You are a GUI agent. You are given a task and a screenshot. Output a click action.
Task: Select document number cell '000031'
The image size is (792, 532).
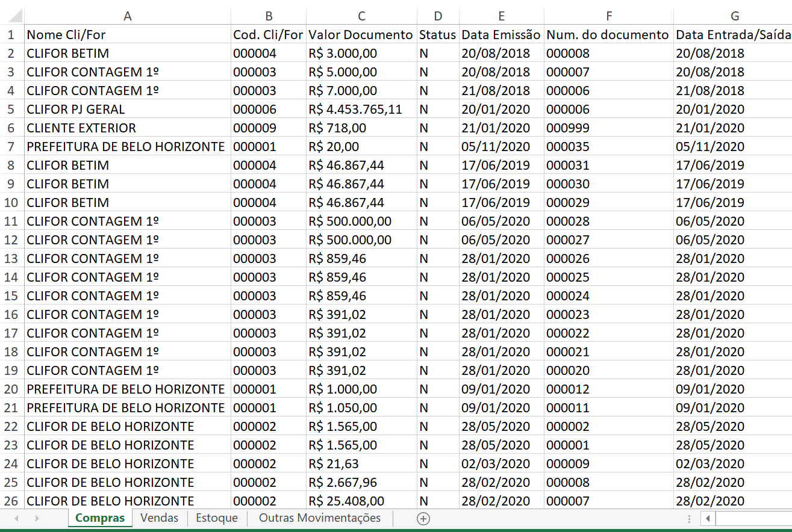(x=609, y=165)
